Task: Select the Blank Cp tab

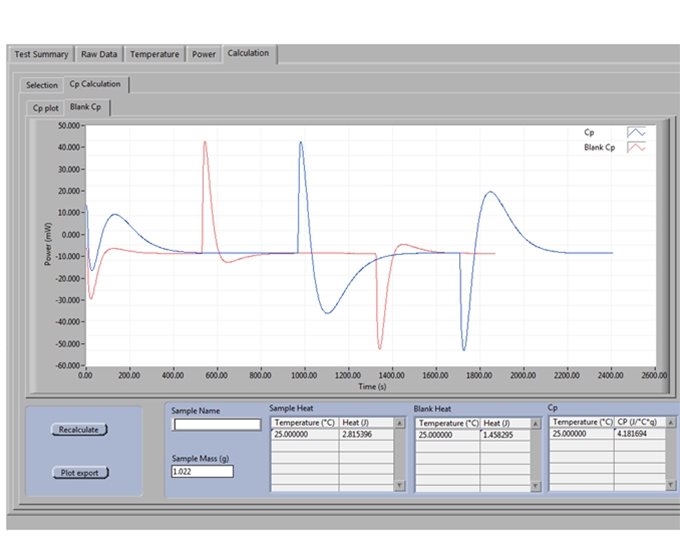Action: point(89,107)
